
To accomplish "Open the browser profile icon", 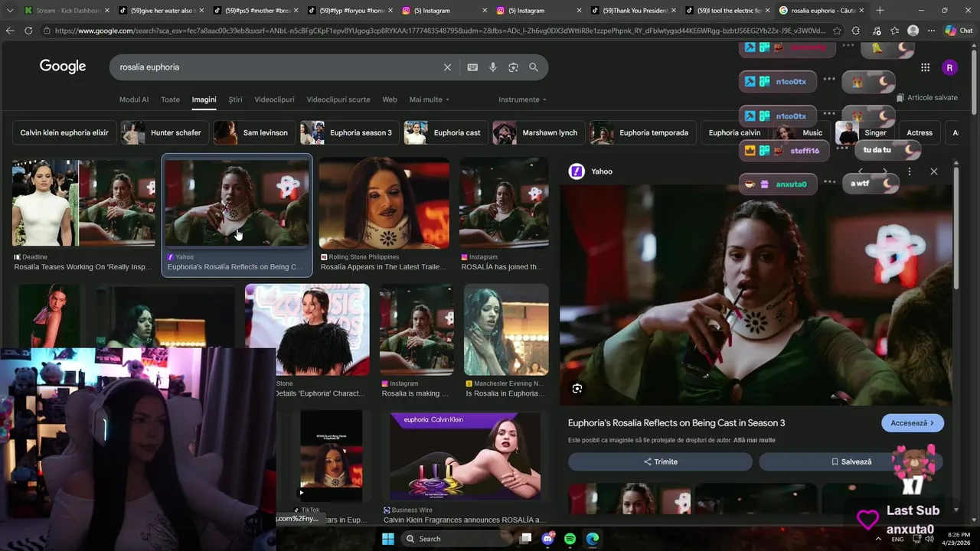I will [913, 31].
